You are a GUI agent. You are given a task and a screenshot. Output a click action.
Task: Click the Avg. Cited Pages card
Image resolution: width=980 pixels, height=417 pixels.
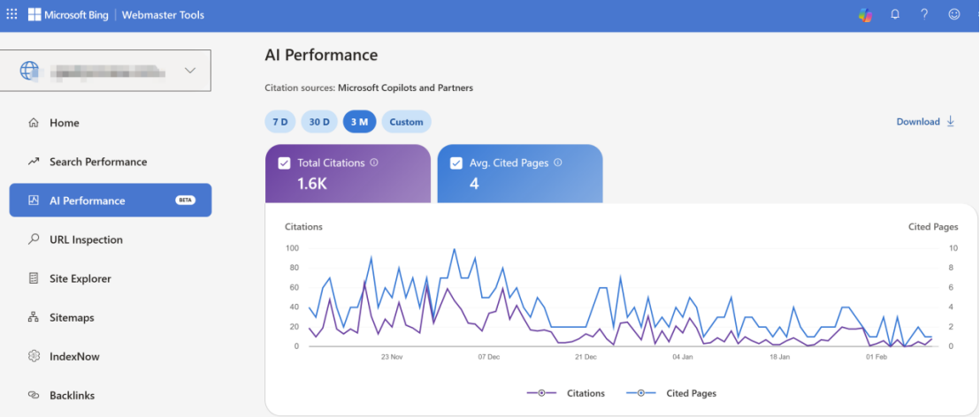(520, 173)
